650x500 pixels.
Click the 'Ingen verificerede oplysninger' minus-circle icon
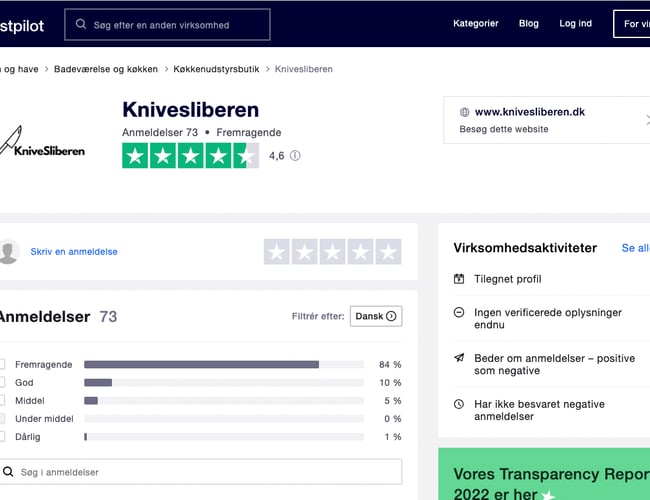pos(459,312)
